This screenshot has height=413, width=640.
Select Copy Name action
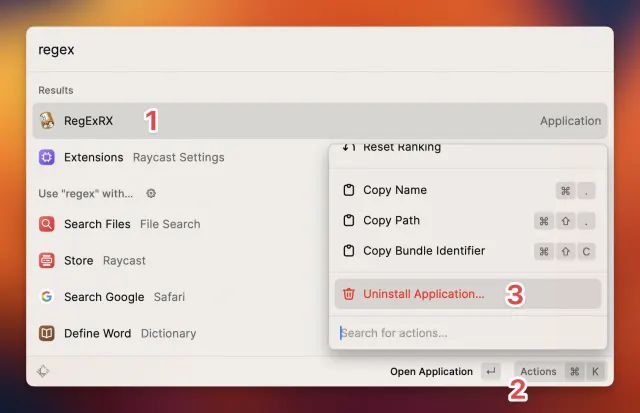[x=468, y=190]
